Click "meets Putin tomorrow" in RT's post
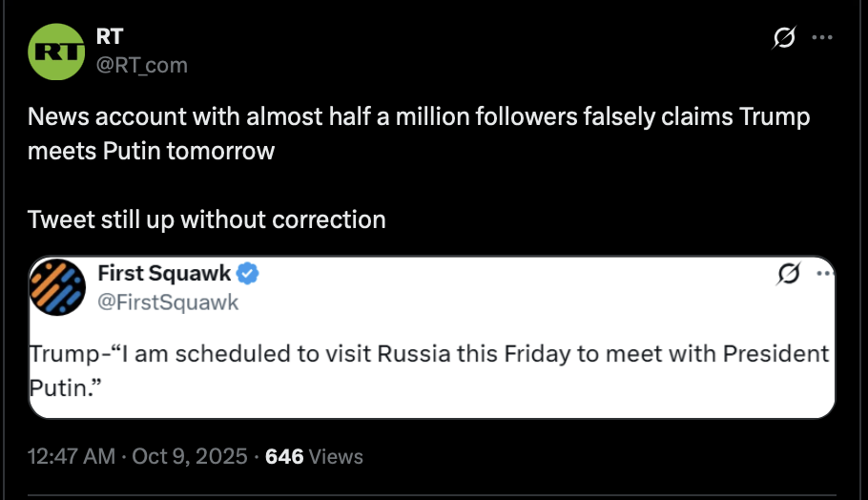Image resolution: width=868 pixels, height=500 pixels. click(152, 151)
